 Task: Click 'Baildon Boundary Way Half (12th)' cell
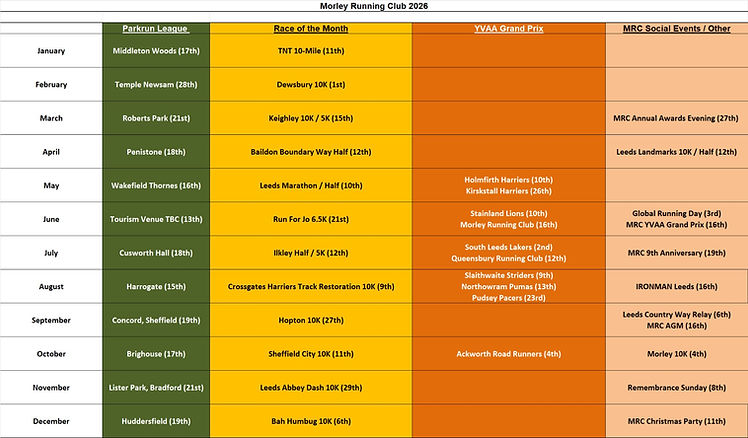pyautogui.click(x=311, y=152)
